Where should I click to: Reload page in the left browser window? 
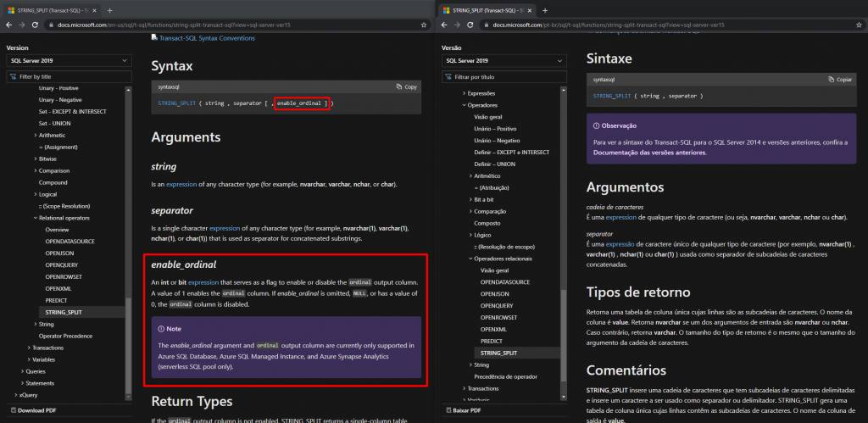[x=35, y=25]
